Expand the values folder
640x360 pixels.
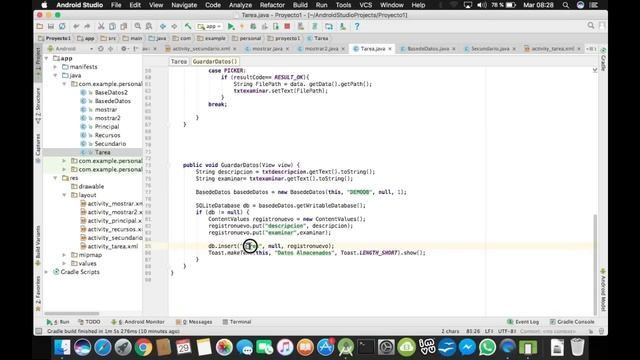[64, 264]
